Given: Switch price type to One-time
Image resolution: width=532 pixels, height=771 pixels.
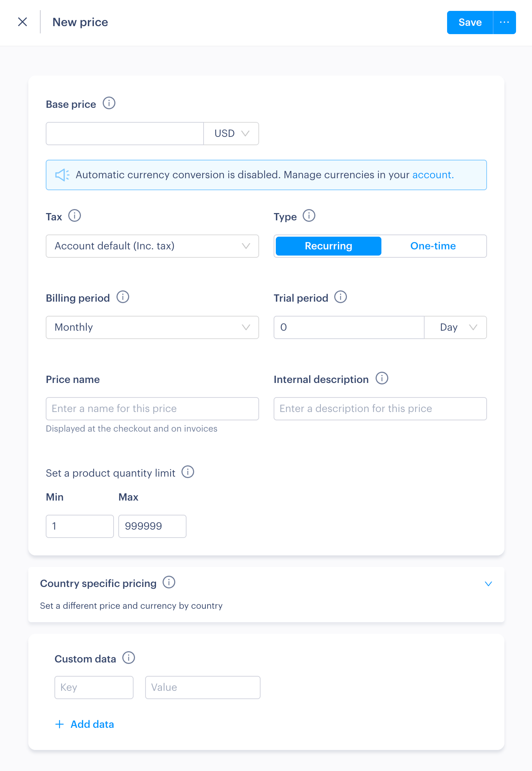Looking at the screenshot, I should (x=433, y=246).
